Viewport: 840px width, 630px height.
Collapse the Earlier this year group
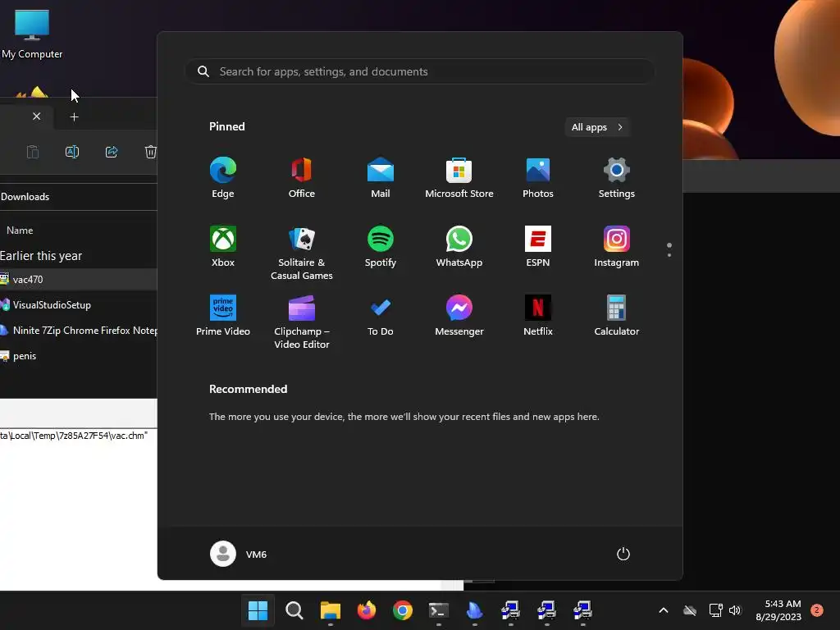tap(41, 256)
